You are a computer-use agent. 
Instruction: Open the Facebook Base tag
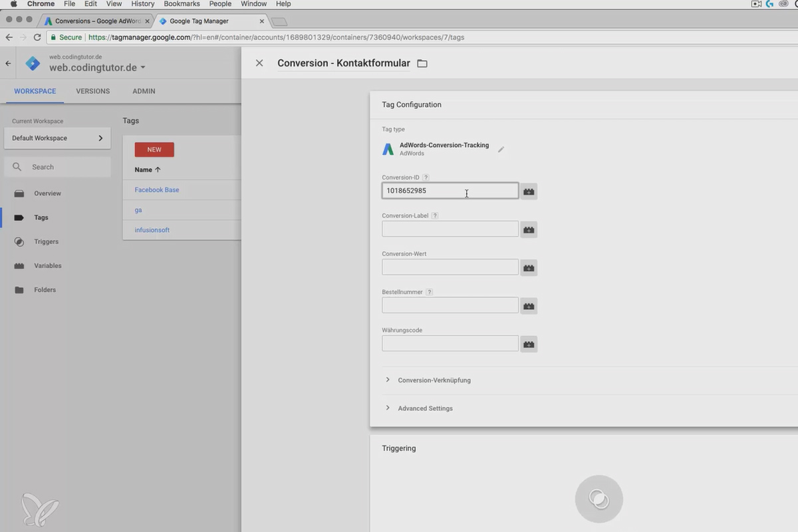pyautogui.click(x=157, y=190)
